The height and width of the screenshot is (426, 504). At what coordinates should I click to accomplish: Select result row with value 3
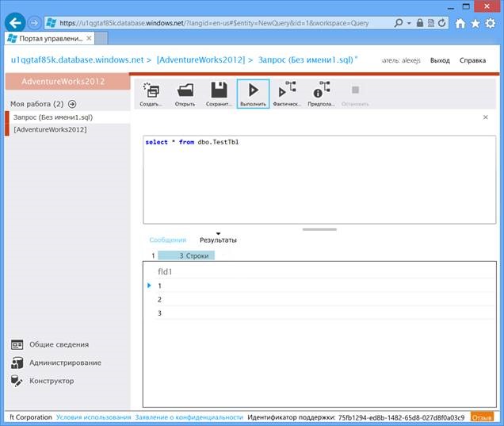click(x=325, y=313)
